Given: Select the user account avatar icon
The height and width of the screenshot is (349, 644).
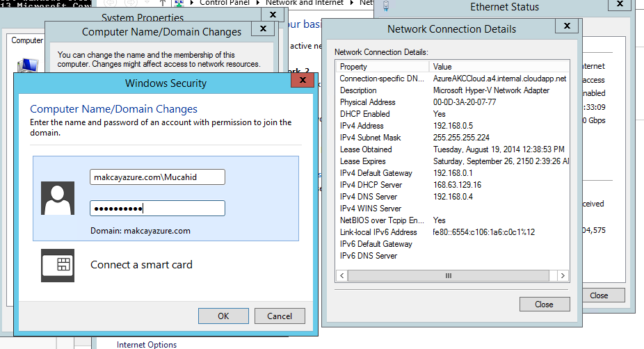Looking at the screenshot, I should tap(58, 198).
